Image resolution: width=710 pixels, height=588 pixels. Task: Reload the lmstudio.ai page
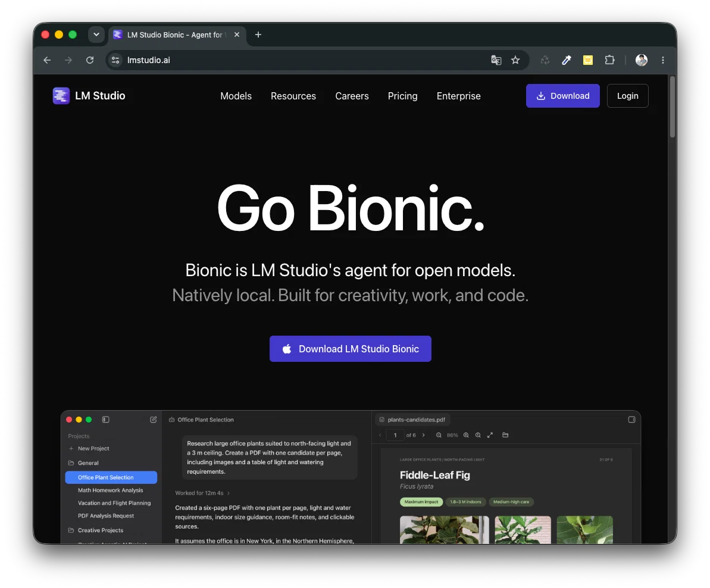click(90, 60)
